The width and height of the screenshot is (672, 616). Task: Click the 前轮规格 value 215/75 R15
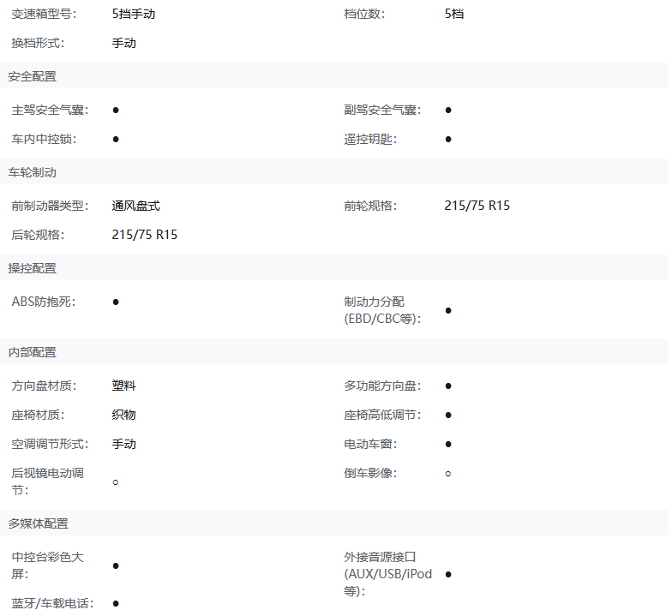477,206
